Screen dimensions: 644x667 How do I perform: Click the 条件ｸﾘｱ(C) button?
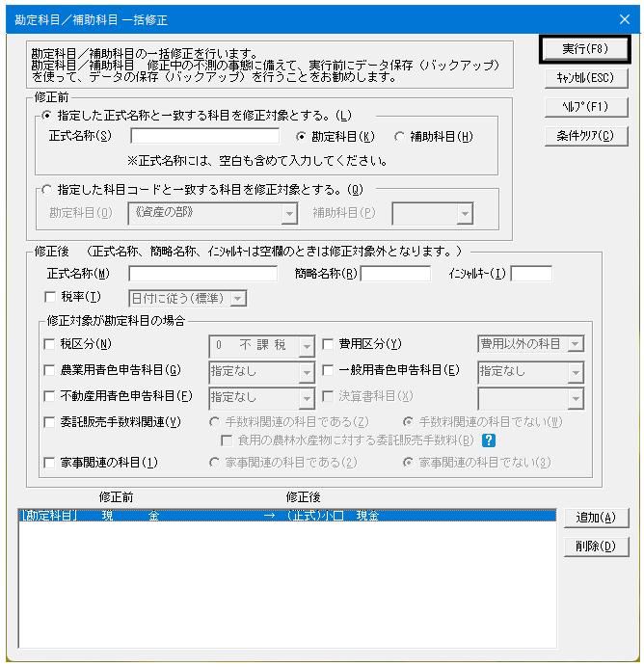(586, 136)
